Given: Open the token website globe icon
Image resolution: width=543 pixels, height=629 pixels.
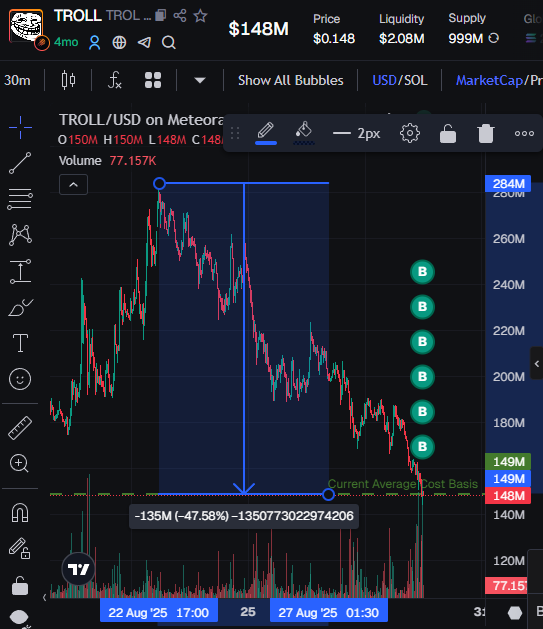Looking at the screenshot, I should pos(119,42).
